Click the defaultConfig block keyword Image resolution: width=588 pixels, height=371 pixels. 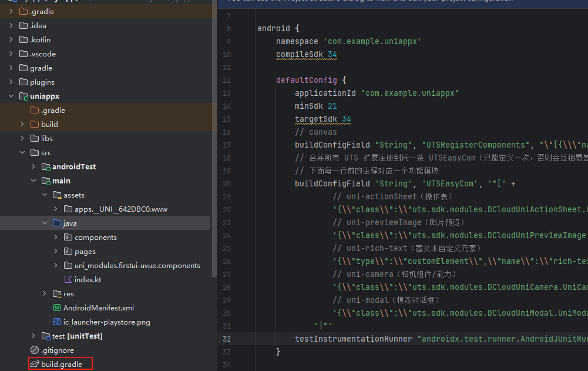tap(307, 80)
